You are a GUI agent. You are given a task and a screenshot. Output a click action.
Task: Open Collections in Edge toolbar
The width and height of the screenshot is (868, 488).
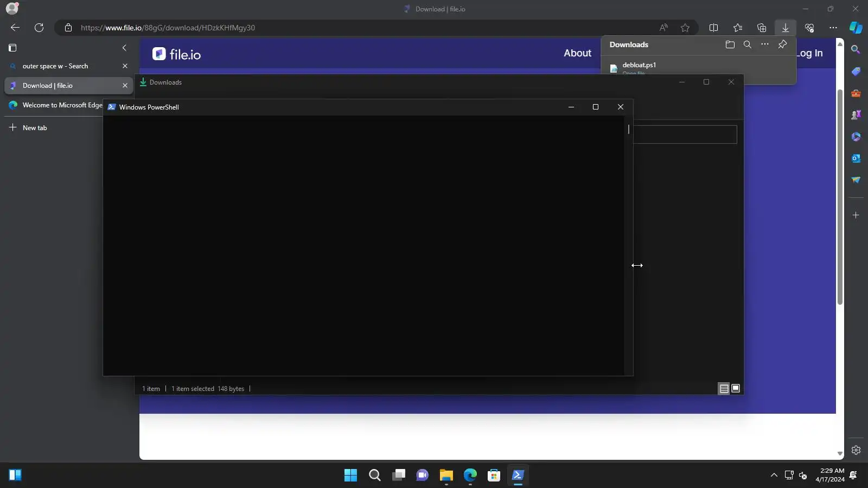pos(762,28)
